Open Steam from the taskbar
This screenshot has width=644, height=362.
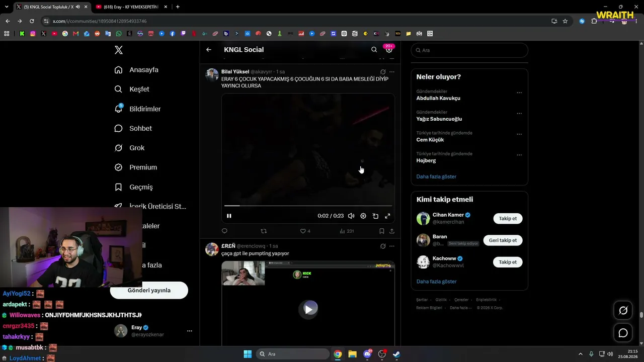coord(396,354)
